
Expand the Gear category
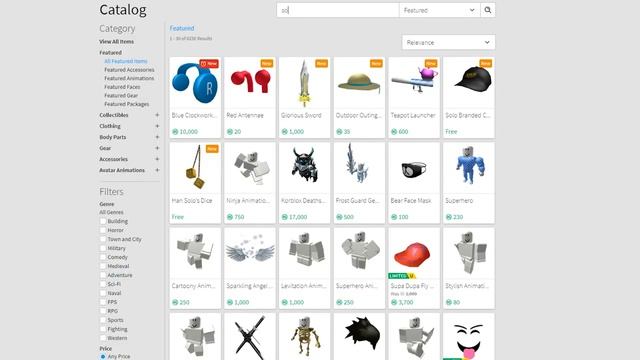tap(157, 148)
